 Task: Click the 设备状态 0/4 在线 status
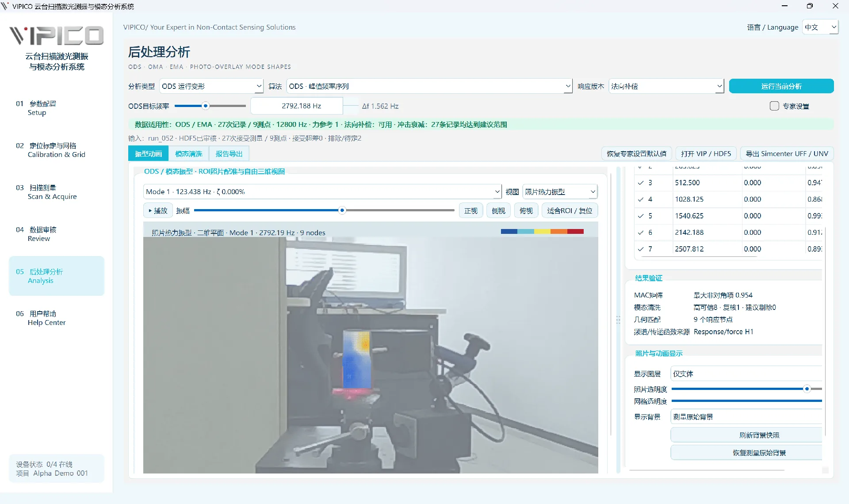coord(44,464)
